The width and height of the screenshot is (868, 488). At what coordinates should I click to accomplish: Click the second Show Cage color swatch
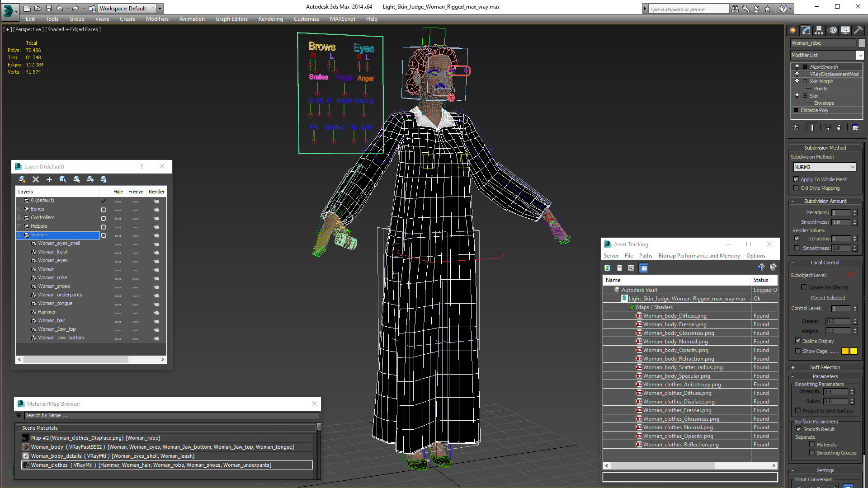[854, 351]
